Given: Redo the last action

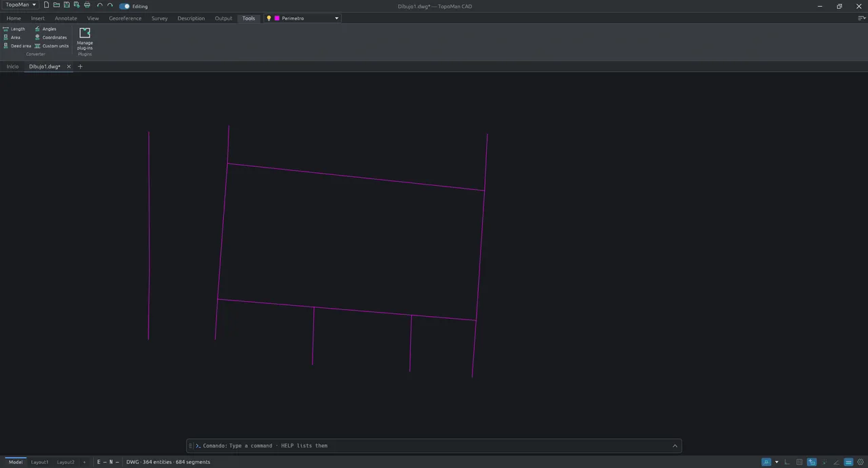Looking at the screenshot, I should [x=110, y=5].
